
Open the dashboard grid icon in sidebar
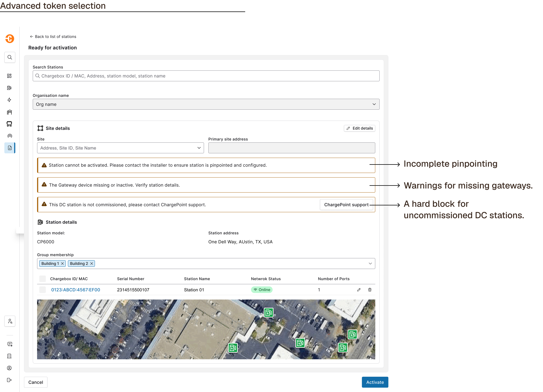pyautogui.click(x=9, y=76)
